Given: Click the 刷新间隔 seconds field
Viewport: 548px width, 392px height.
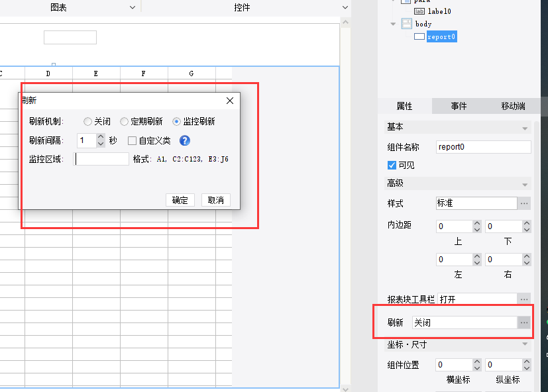Looking at the screenshot, I should coord(87,140).
